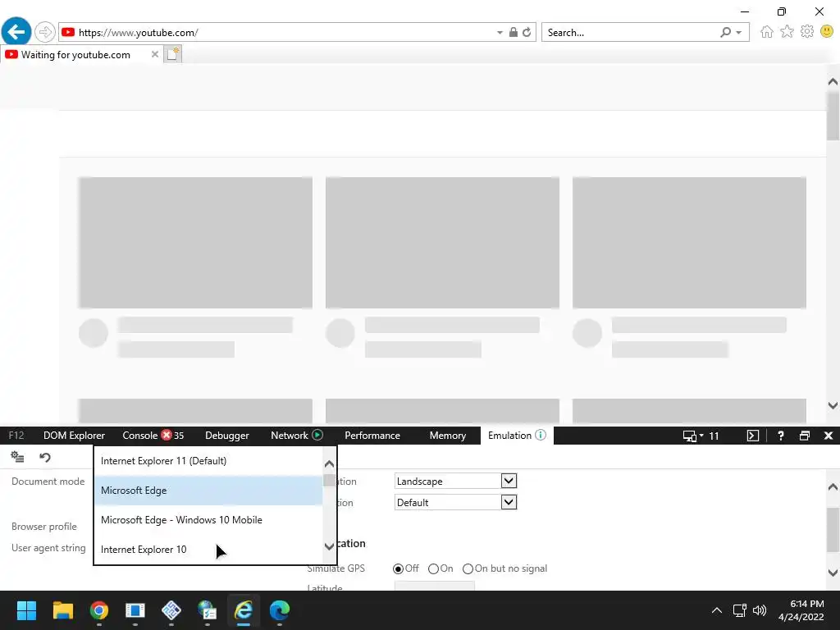This screenshot has height=630, width=840.
Task: Click dropdown list scroll down arrow
Action: coord(330,546)
